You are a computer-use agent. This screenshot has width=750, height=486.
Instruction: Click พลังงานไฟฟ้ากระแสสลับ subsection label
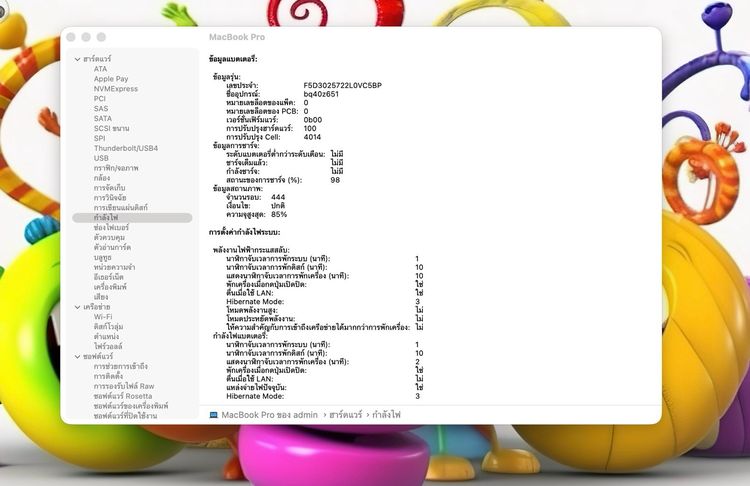pos(251,250)
